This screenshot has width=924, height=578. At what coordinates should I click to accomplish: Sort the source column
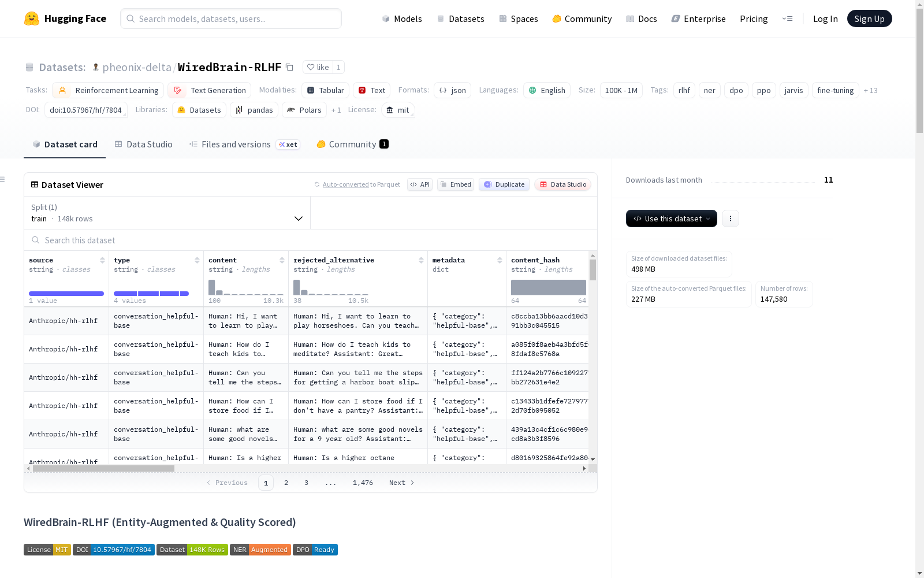(102, 260)
